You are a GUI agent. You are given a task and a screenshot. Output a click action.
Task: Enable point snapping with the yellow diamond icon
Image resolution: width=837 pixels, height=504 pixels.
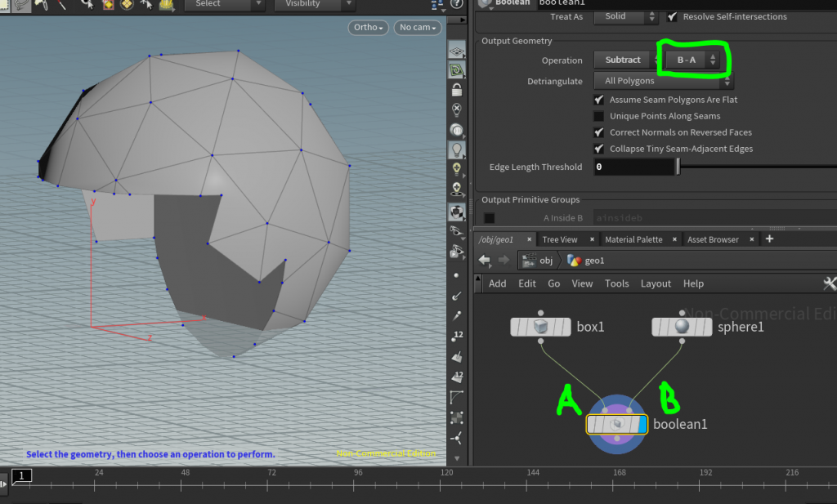pyautogui.click(x=108, y=6)
